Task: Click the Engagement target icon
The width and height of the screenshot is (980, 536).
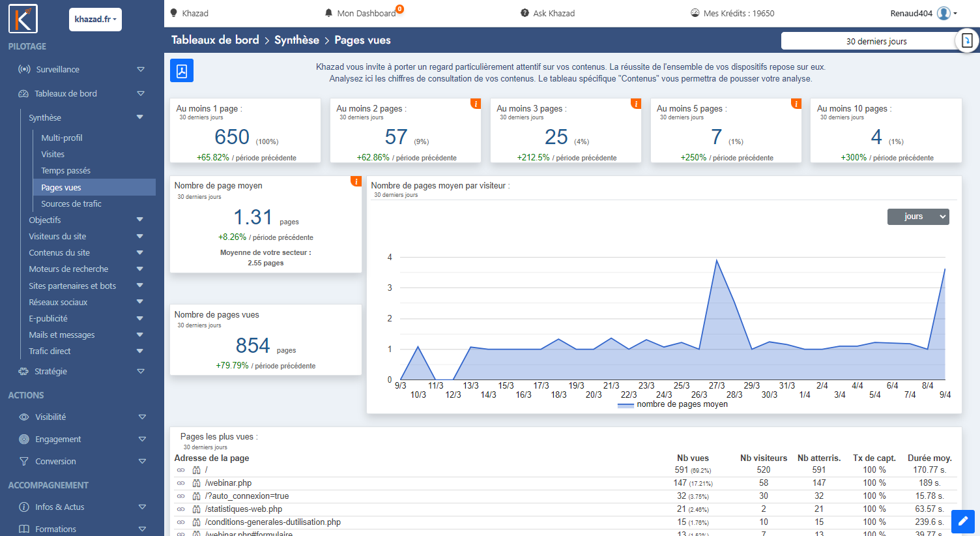Action: point(24,439)
